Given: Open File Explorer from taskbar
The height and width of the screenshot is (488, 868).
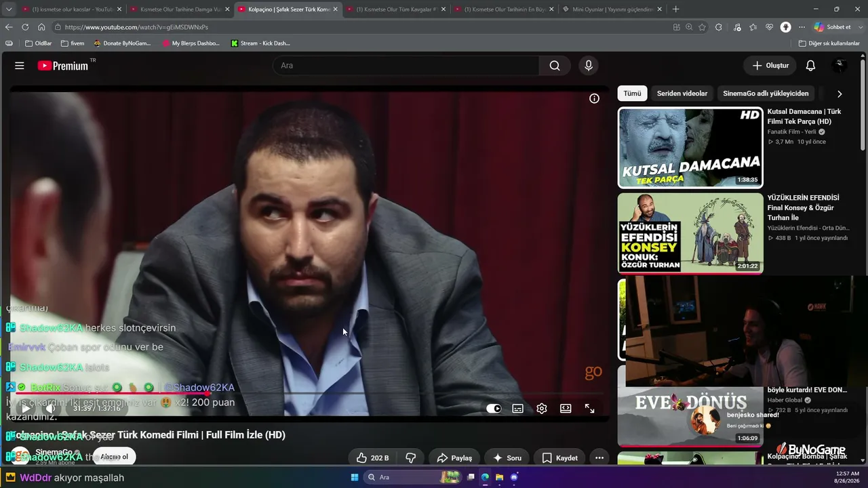Looking at the screenshot, I should pyautogui.click(x=500, y=477).
